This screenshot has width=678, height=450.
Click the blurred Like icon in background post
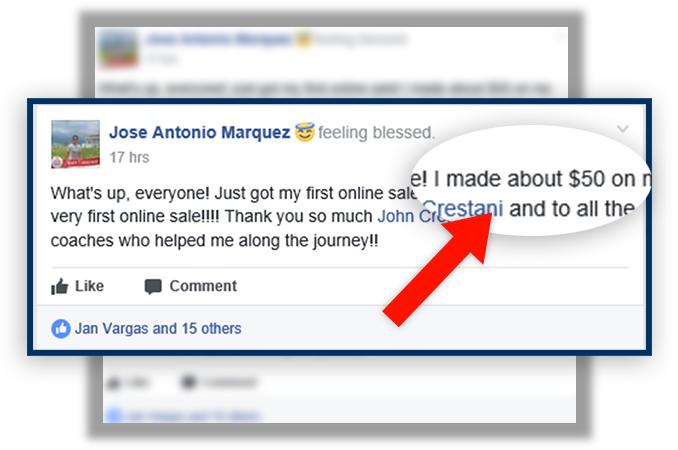pyautogui.click(x=114, y=383)
